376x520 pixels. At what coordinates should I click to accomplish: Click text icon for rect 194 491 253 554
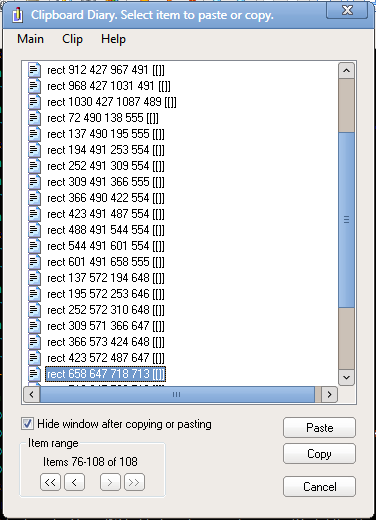[34, 150]
